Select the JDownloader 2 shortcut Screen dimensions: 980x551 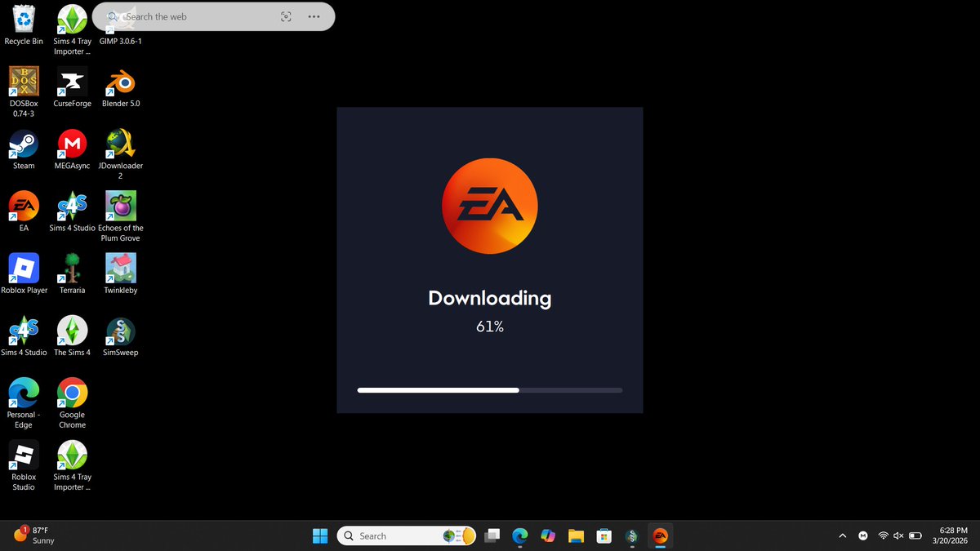(x=121, y=154)
